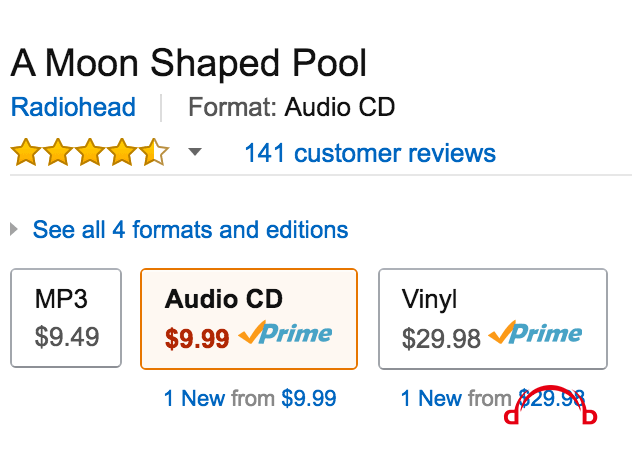Click the half-filled fifth rating star

154,152
